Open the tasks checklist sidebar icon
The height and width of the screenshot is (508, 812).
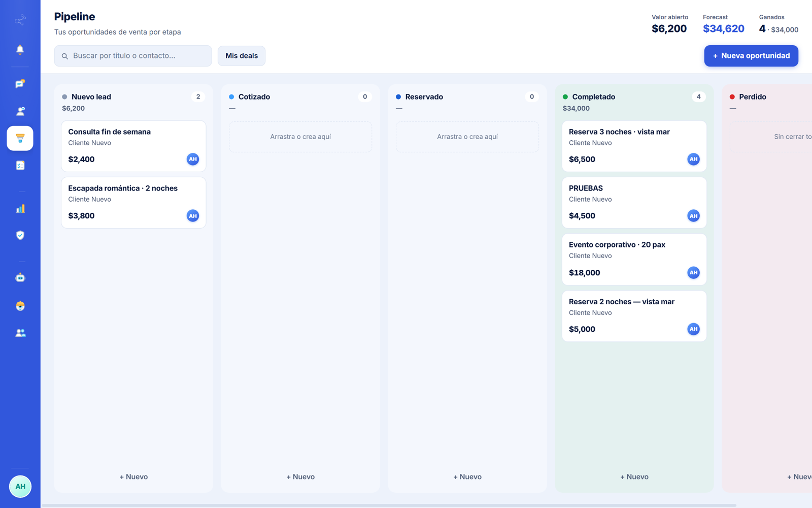point(20,166)
